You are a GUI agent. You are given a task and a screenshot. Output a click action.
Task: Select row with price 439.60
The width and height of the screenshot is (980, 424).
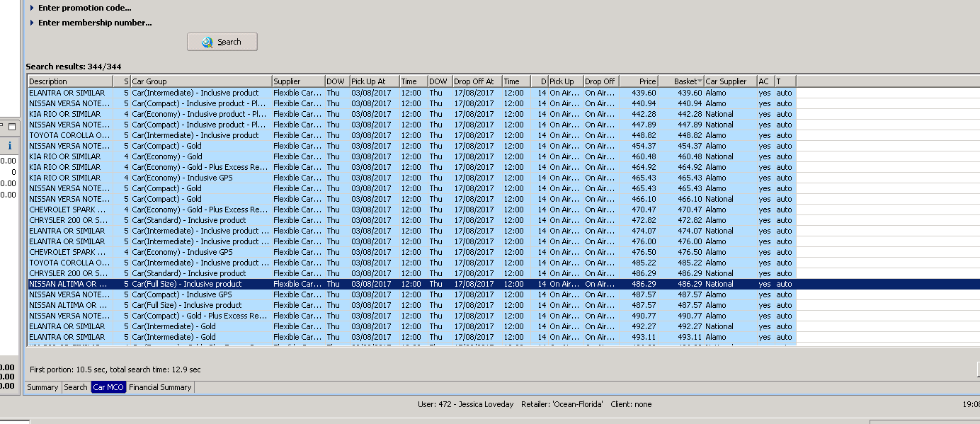pos(411,93)
